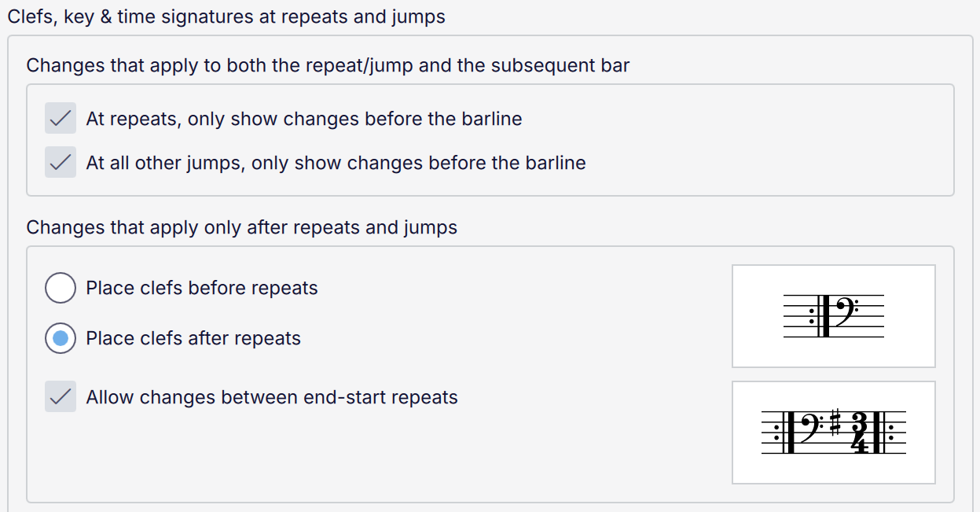Image resolution: width=980 pixels, height=512 pixels.
Task: Click the clef-after-repeat preview image
Action: (833, 316)
